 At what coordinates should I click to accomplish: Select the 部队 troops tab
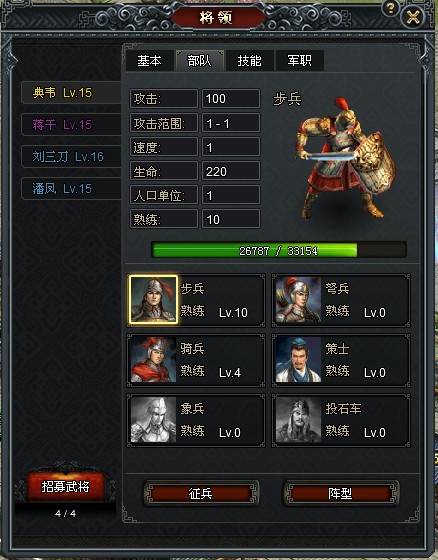point(200,61)
